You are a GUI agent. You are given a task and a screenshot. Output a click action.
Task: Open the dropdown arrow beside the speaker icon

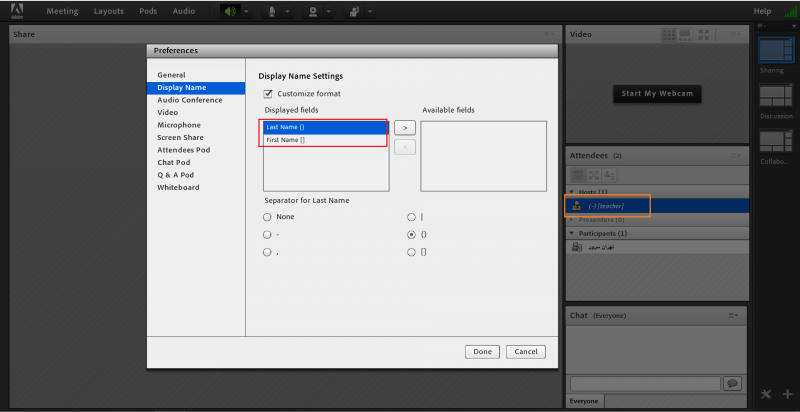point(247,12)
